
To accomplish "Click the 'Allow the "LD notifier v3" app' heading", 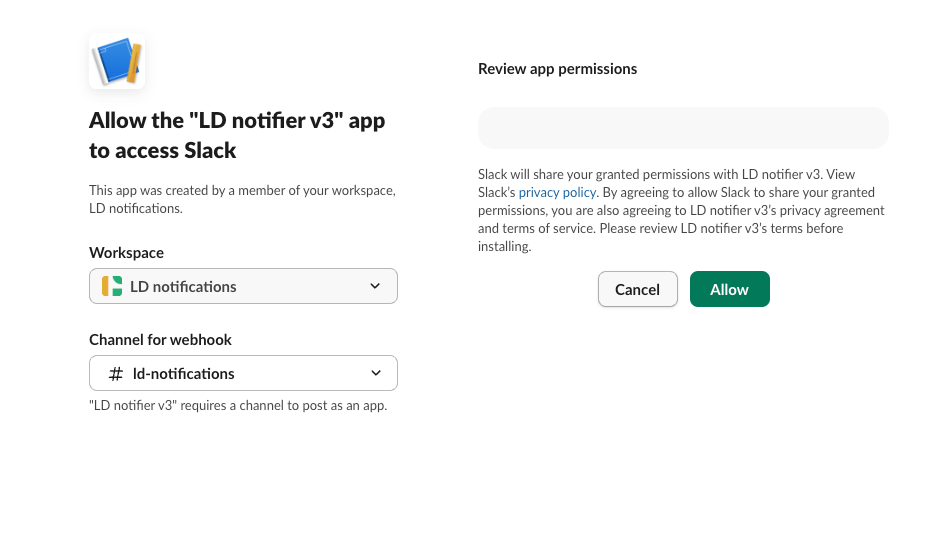I will [x=237, y=135].
